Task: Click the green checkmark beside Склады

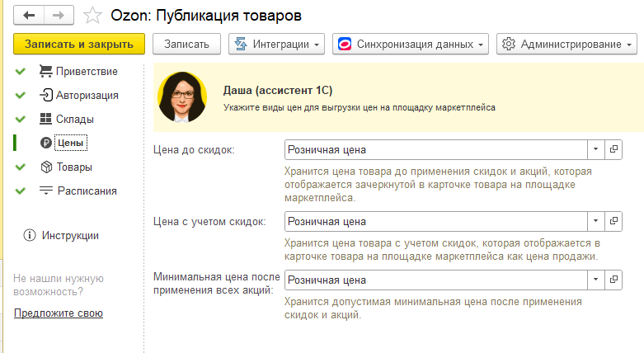Action: pyautogui.click(x=20, y=119)
